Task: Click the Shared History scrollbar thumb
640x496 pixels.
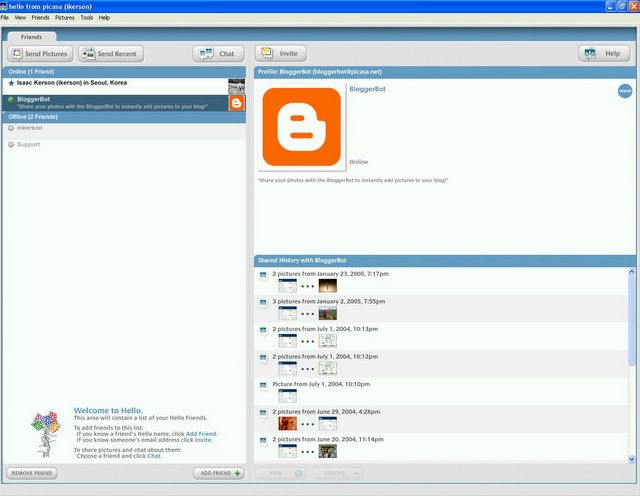Action: coord(631,320)
